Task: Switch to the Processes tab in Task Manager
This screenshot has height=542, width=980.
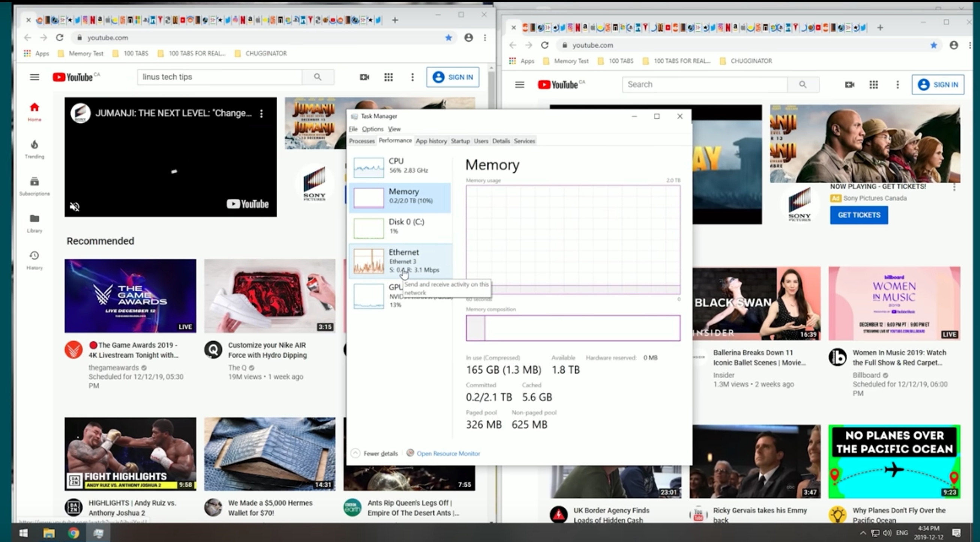Action: point(361,141)
